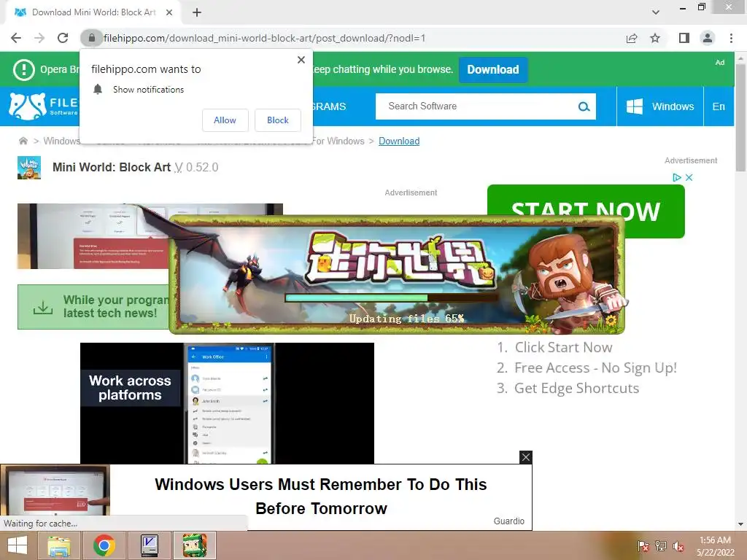Click the Opera ad Download button
The image size is (747, 560).
tap(493, 69)
